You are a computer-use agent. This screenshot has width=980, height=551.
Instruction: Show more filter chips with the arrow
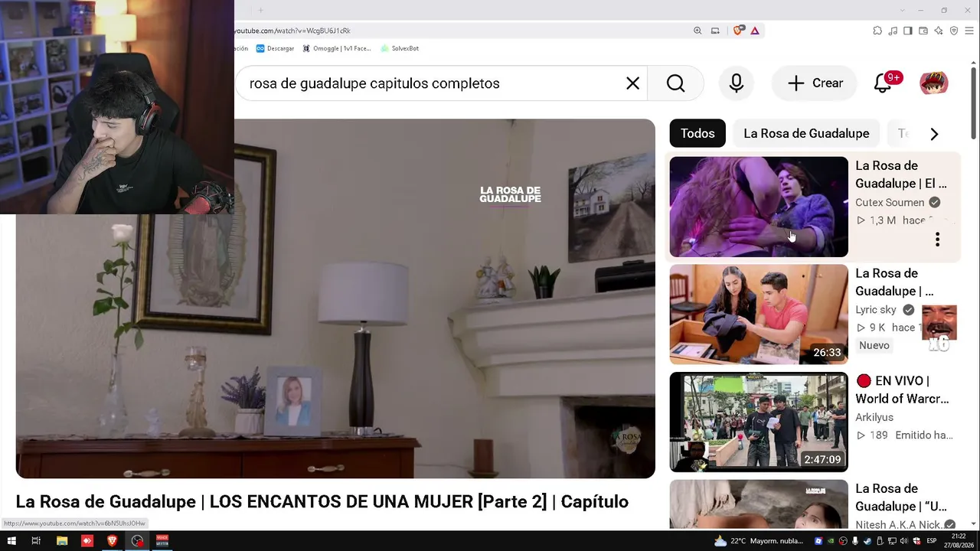point(934,134)
